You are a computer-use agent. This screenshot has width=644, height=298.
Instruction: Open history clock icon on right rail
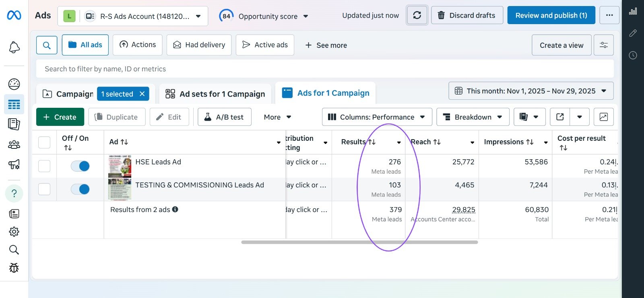(x=633, y=55)
